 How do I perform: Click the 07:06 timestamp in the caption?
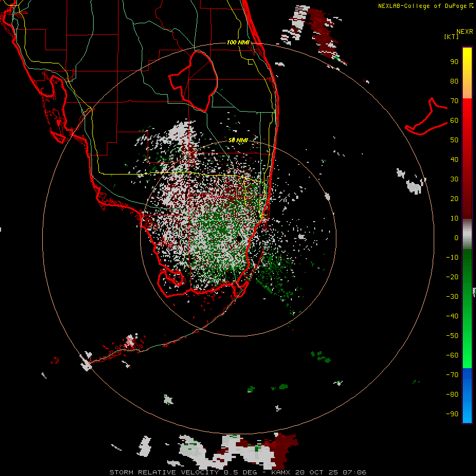(x=354, y=472)
